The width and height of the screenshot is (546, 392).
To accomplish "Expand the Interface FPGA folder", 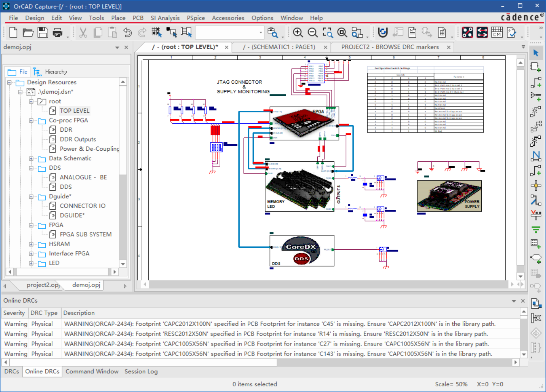I will pyautogui.click(x=31, y=253).
